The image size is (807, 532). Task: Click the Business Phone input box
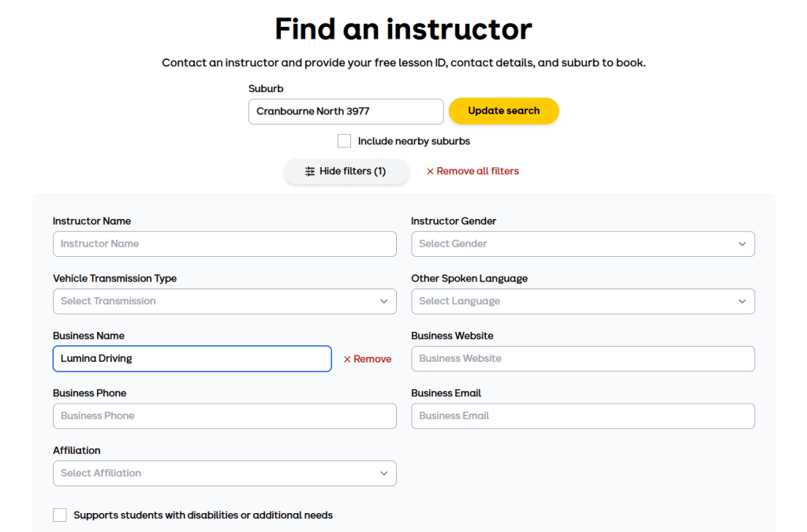(x=224, y=416)
